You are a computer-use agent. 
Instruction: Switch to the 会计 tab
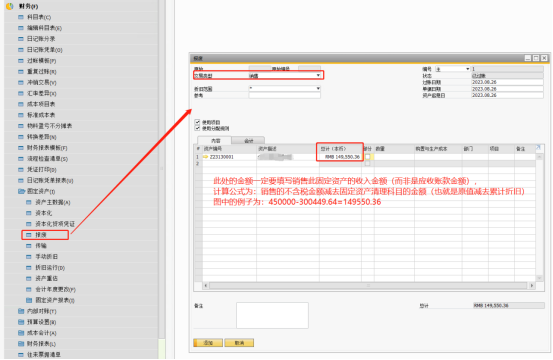click(249, 141)
